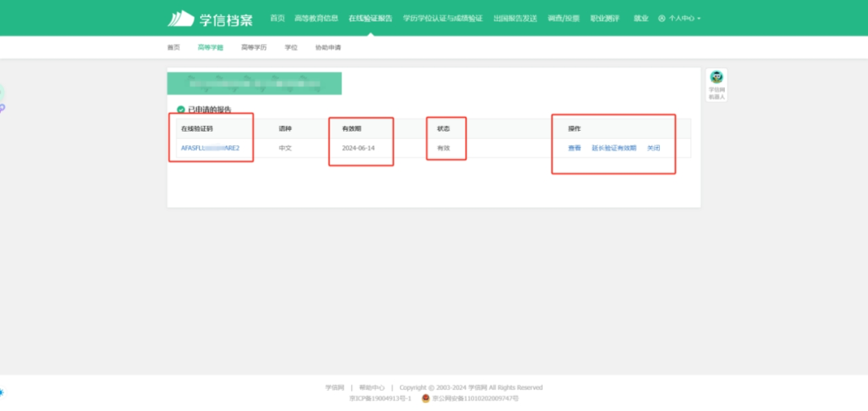Open the 学信网 footer link
This screenshot has width=868, height=411.
coord(335,388)
